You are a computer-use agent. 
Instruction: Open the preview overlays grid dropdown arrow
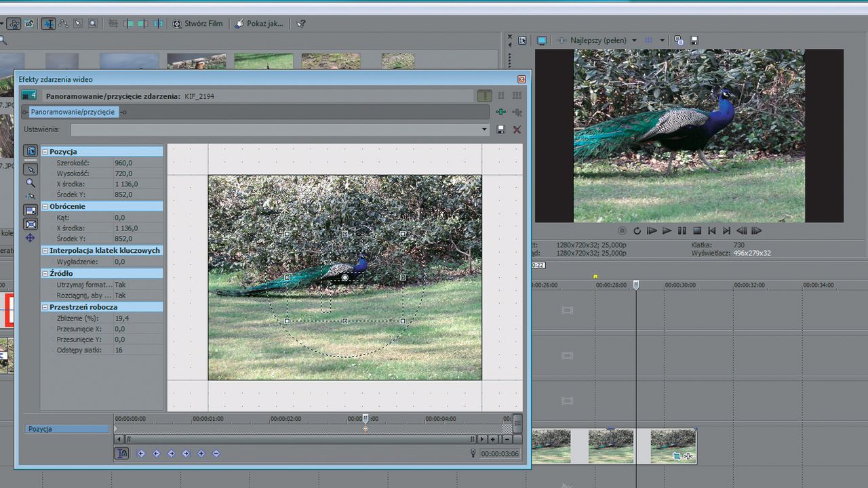click(x=662, y=41)
